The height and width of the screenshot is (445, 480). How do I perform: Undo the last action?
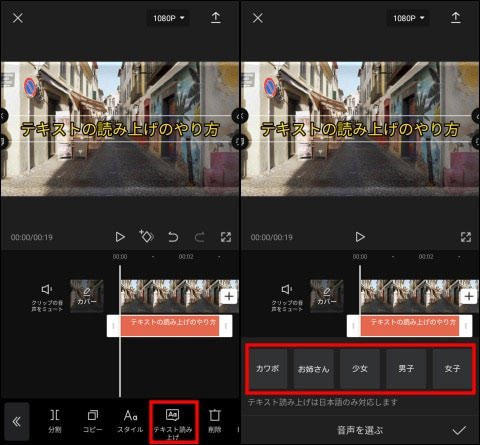tap(173, 237)
